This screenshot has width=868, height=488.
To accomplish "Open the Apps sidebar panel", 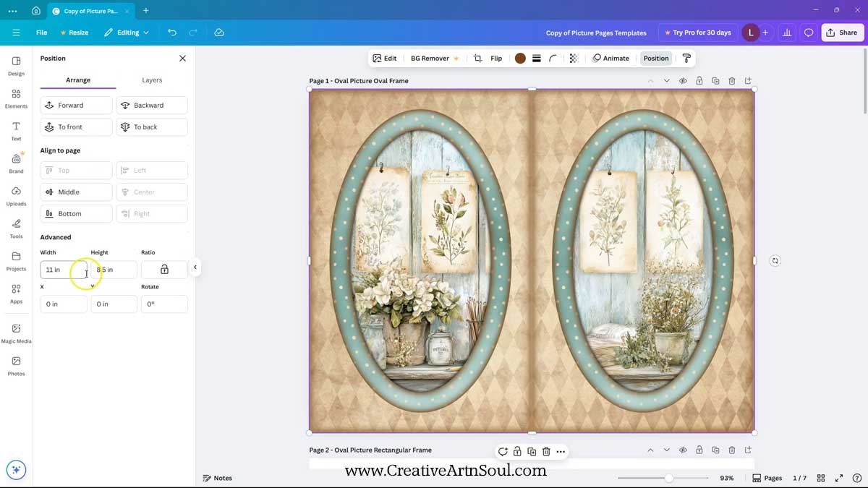I will click(16, 294).
